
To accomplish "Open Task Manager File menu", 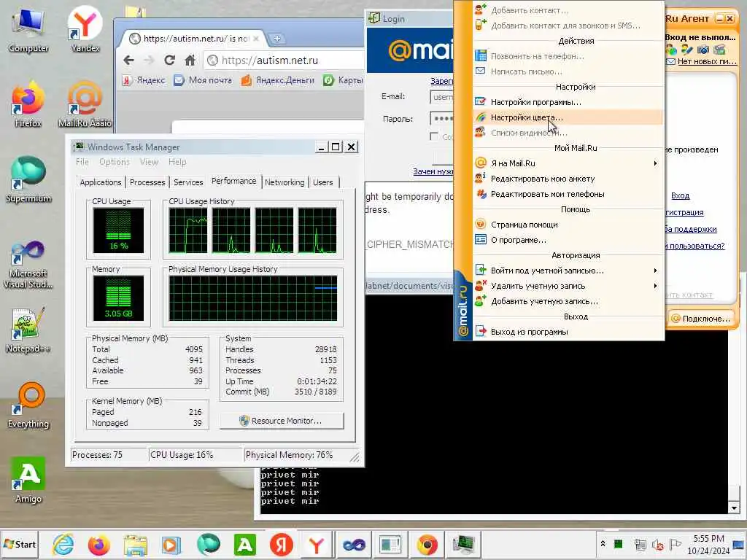I will [x=82, y=162].
